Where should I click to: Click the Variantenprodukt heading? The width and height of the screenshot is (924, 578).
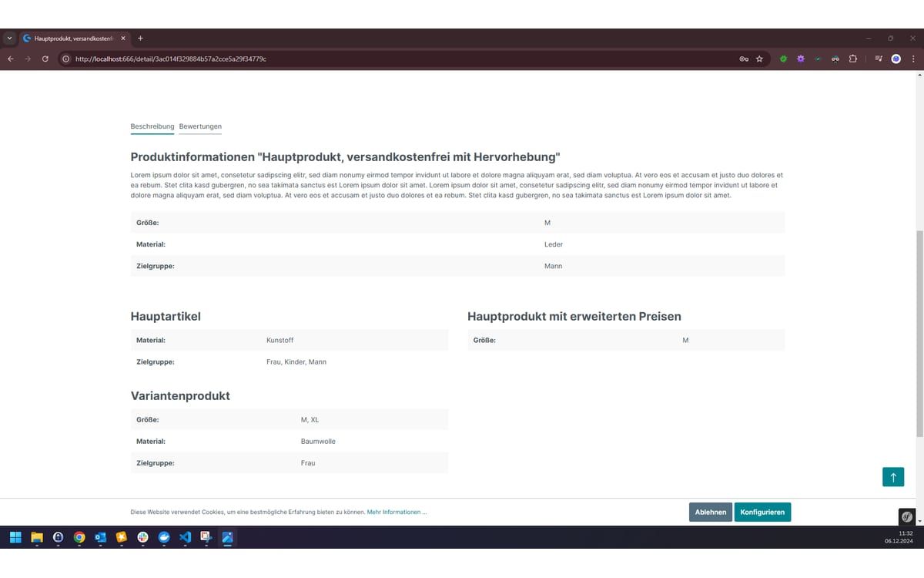[x=180, y=395]
